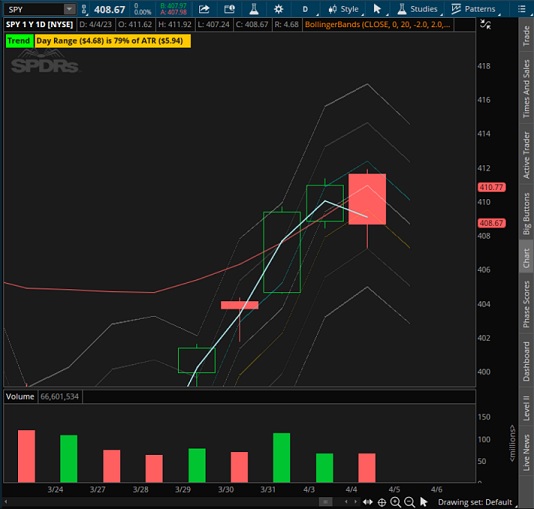Screen dimensions: 534x509
Task: Open chart settings gear icon
Action: (x=279, y=9)
